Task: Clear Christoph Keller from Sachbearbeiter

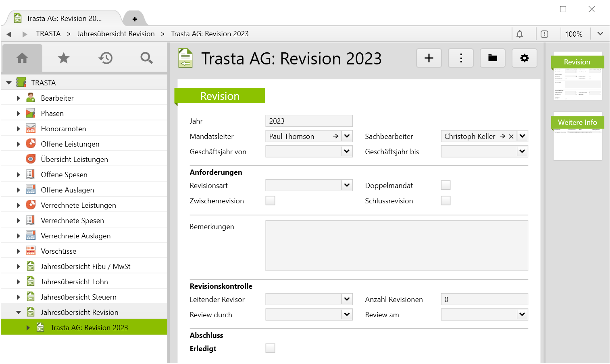Action: click(x=511, y=136)
